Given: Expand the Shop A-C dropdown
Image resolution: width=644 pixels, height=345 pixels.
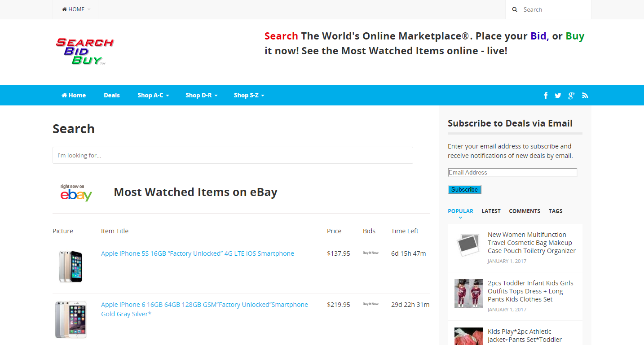Looking at the screenshot, I should point(153,95).
